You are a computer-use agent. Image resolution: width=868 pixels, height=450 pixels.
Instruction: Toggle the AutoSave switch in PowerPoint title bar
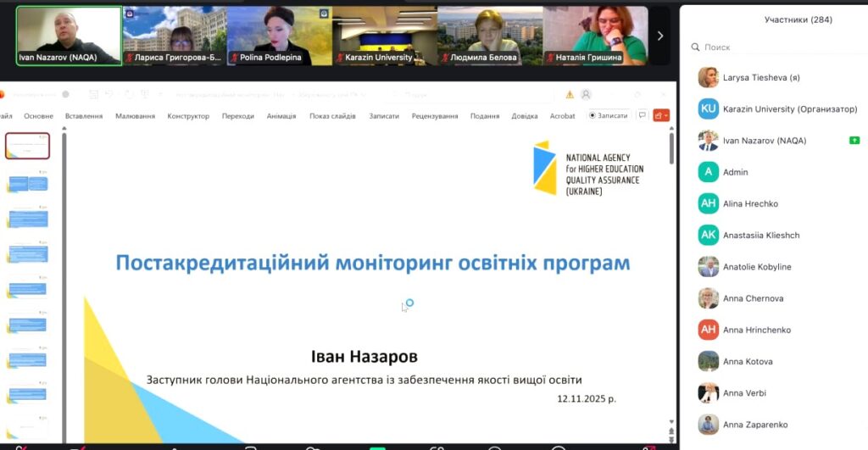coord(64,94)
